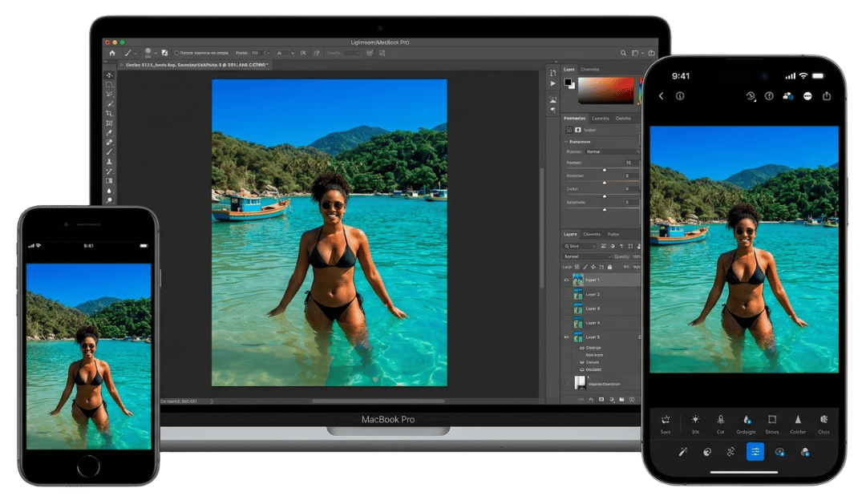The height and width of the screenshot is (504, 866).
Task: Select the Clone Stamp tool
Action: [x=110, y=162]
